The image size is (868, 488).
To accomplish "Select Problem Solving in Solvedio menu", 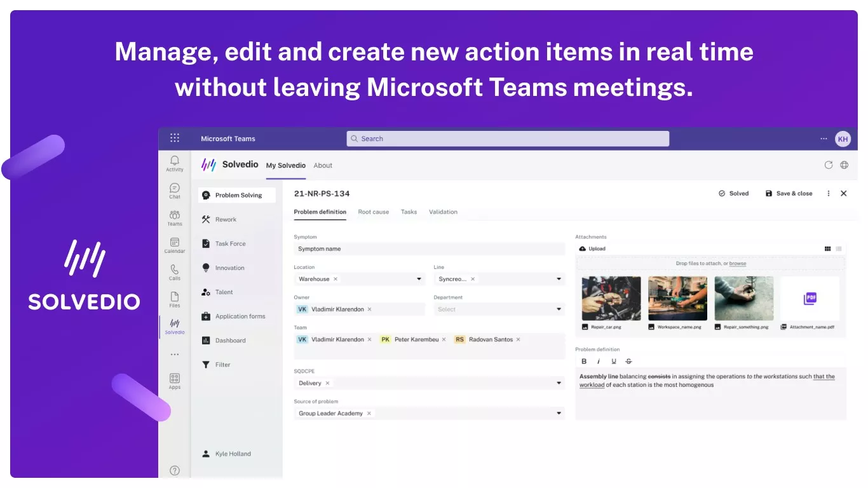I will (236, 195).
